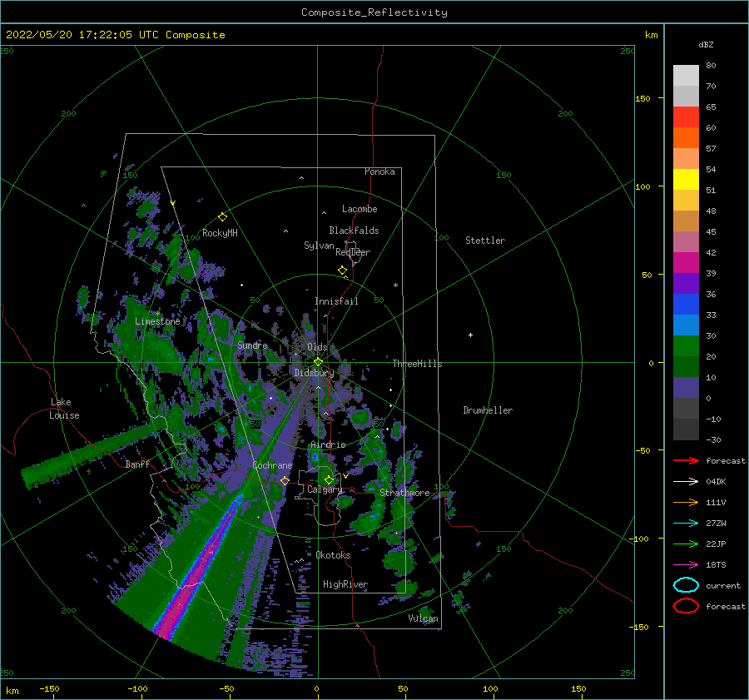Select the Strathmore label on map

tap(405, 493)
